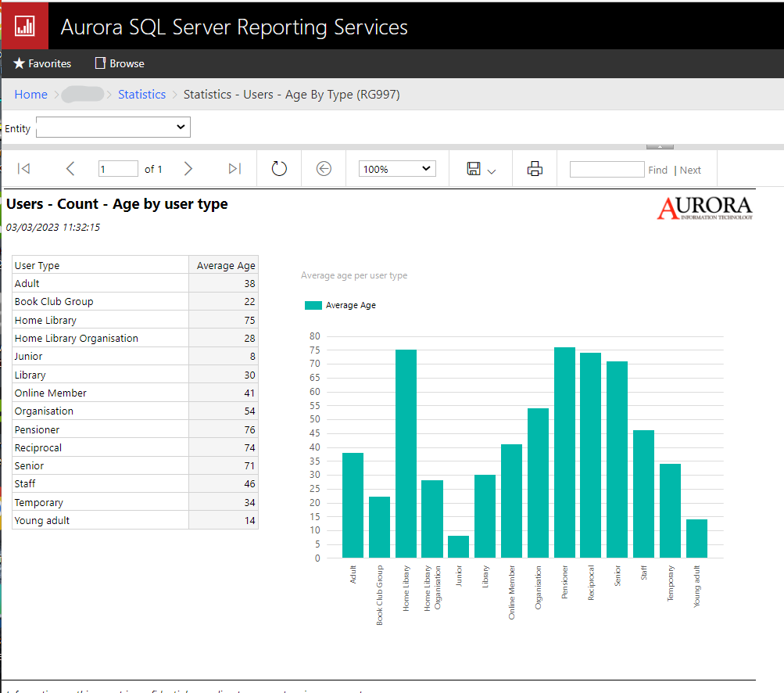Click the Next search link

(690, 171)
